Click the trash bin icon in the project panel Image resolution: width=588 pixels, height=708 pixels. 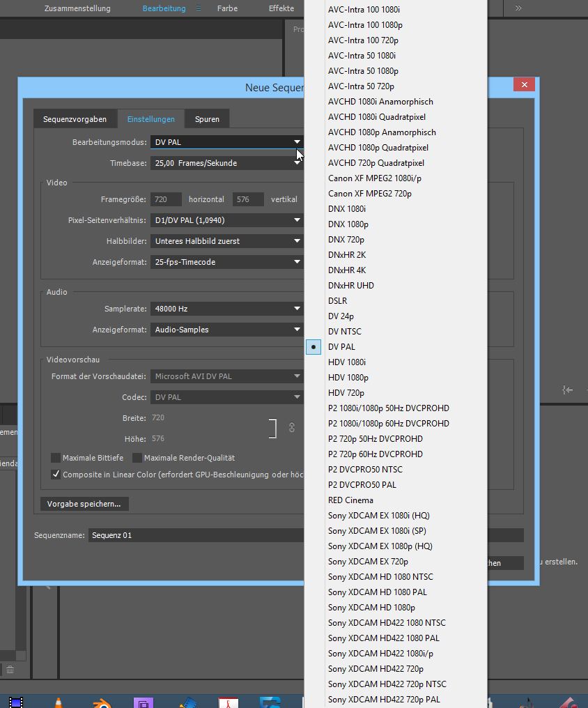[x=10, y=670]
